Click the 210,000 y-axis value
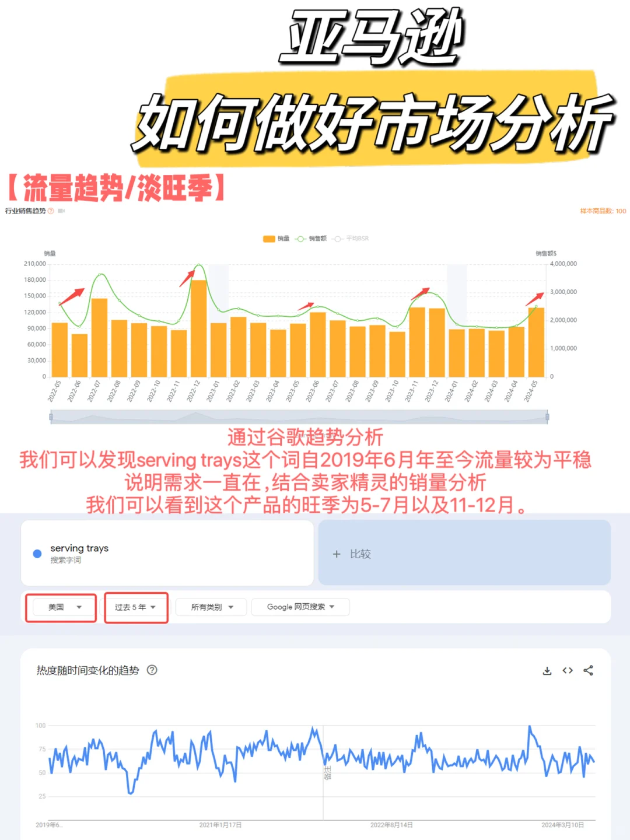The height and width of the screenshot is (840, 630). tap(35, 264)
